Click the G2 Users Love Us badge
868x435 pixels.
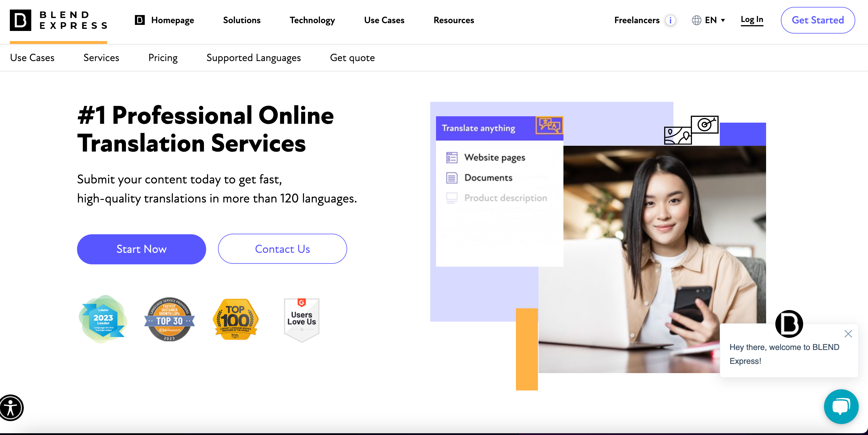pos(302,320)
